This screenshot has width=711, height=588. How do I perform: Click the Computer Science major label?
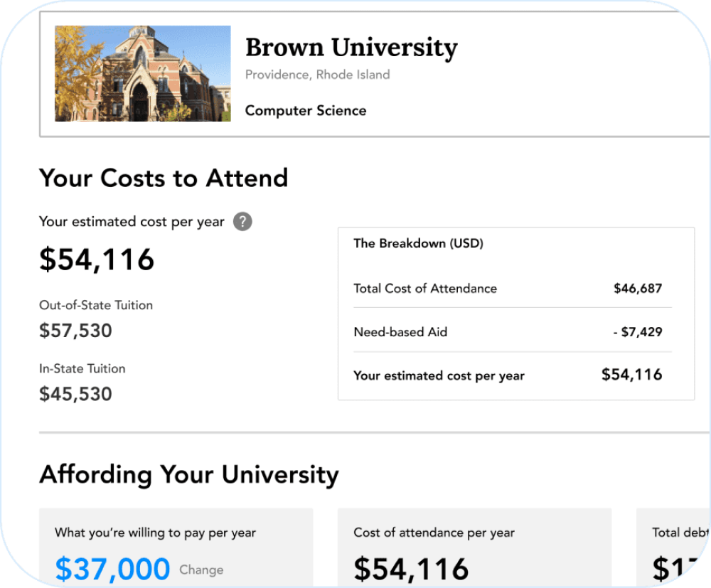(x=306, y=111)
